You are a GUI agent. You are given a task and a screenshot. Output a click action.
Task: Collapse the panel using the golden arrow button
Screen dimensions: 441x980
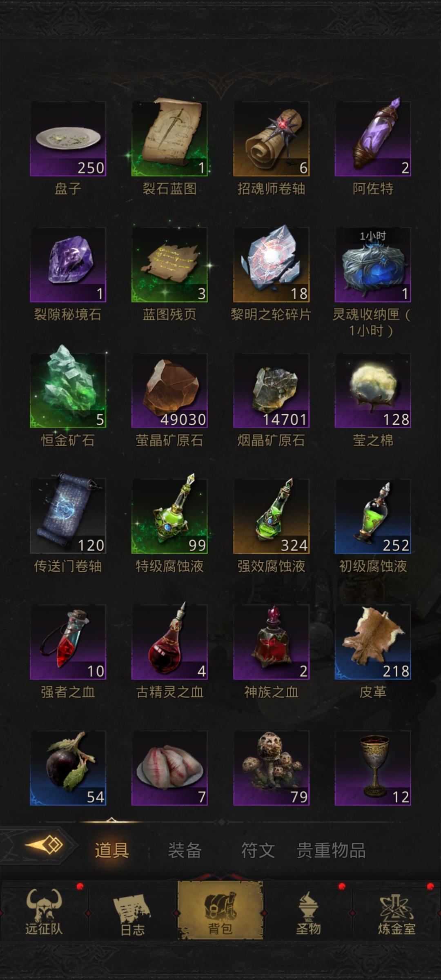pos(44,844)
